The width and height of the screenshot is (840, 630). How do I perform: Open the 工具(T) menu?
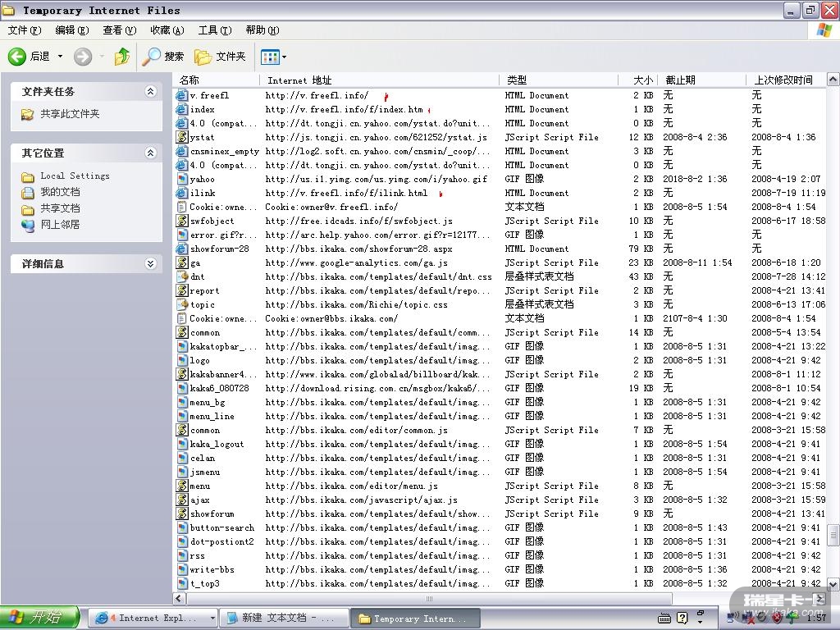click(x=215, y=30)
